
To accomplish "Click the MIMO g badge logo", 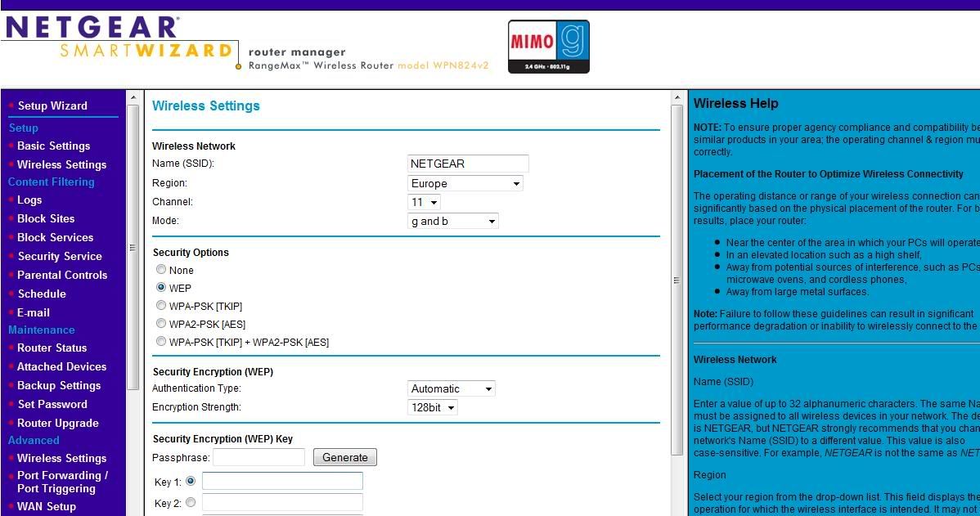I will [x=549, y=47].
